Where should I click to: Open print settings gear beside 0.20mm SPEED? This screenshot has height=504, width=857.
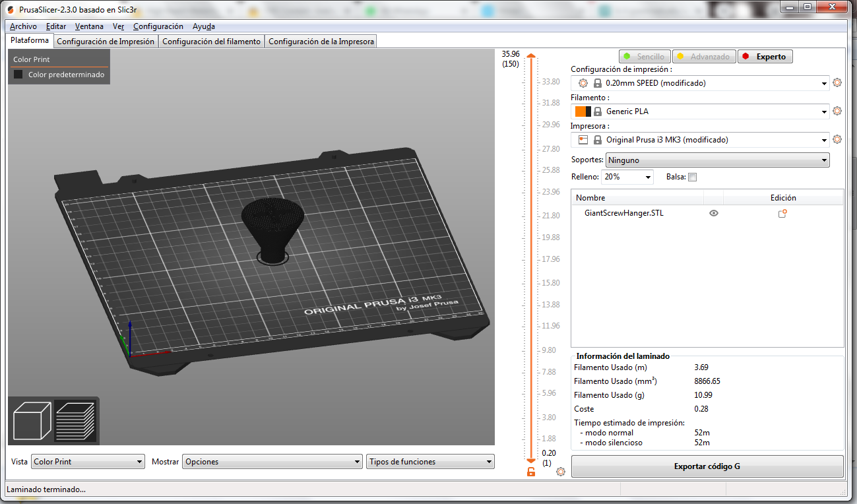pos(837,83)
